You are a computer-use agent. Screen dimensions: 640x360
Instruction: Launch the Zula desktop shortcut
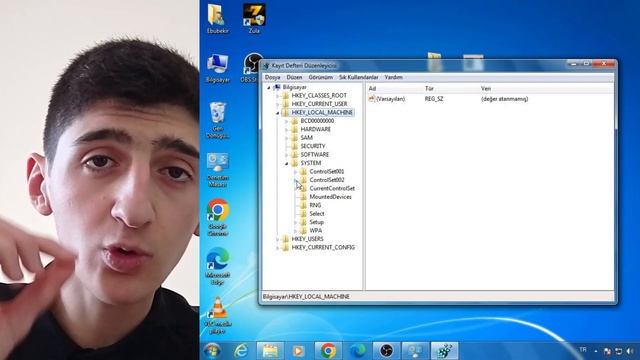[x=254, y=19]
